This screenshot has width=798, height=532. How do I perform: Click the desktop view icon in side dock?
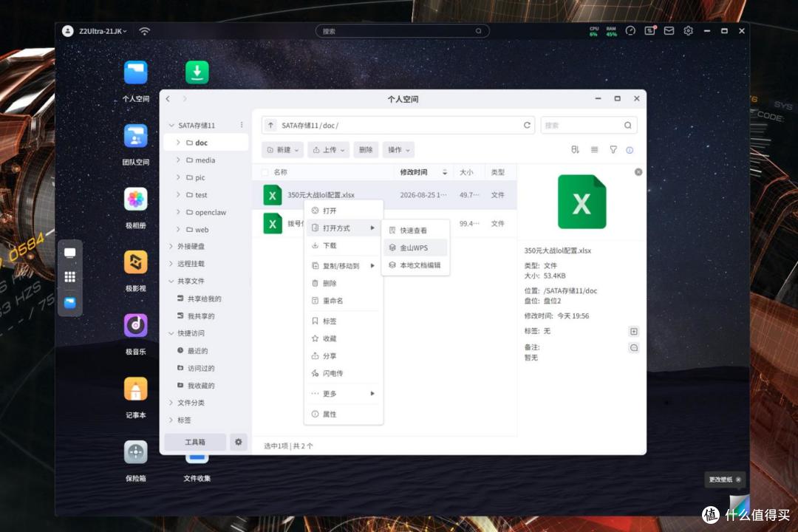coord(69,253)
